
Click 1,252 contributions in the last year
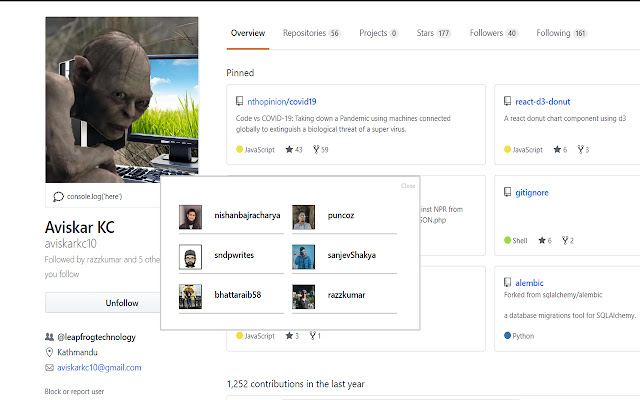click(296, 384)
